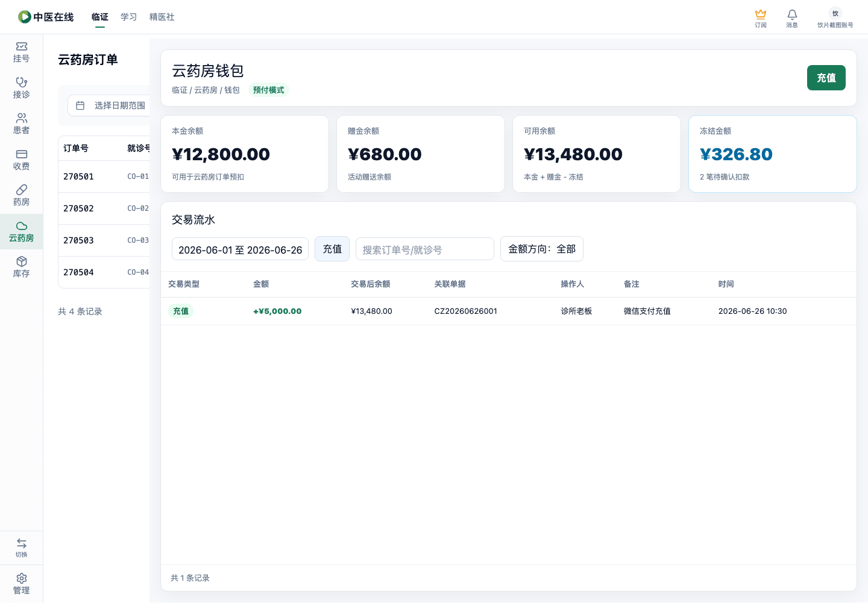Viewport: 868px width, 603px height.
Task: Expand the 金额方向：全部 dropdown
Action: pos(542,249)
